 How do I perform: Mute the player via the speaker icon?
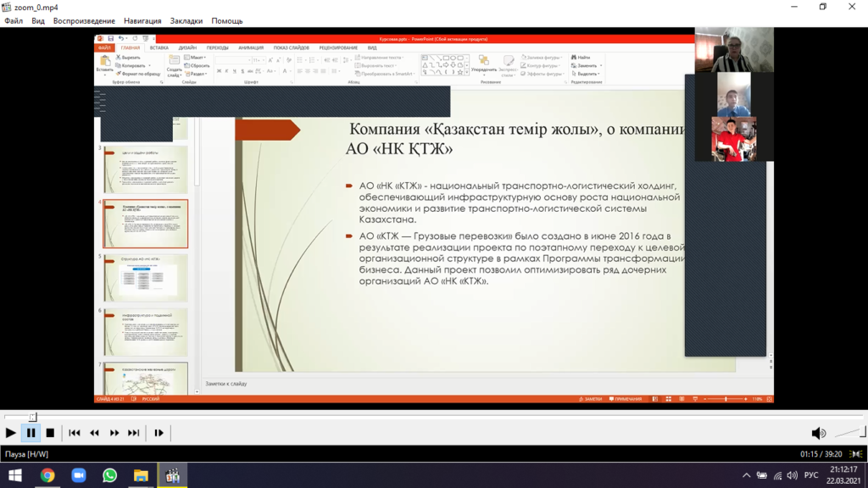pos(818,433)
